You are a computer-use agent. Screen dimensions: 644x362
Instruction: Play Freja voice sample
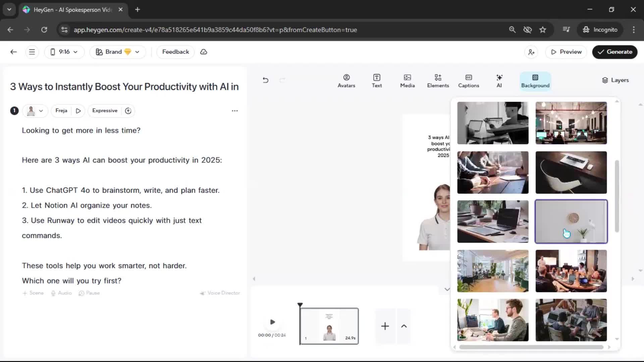(78, 111)
